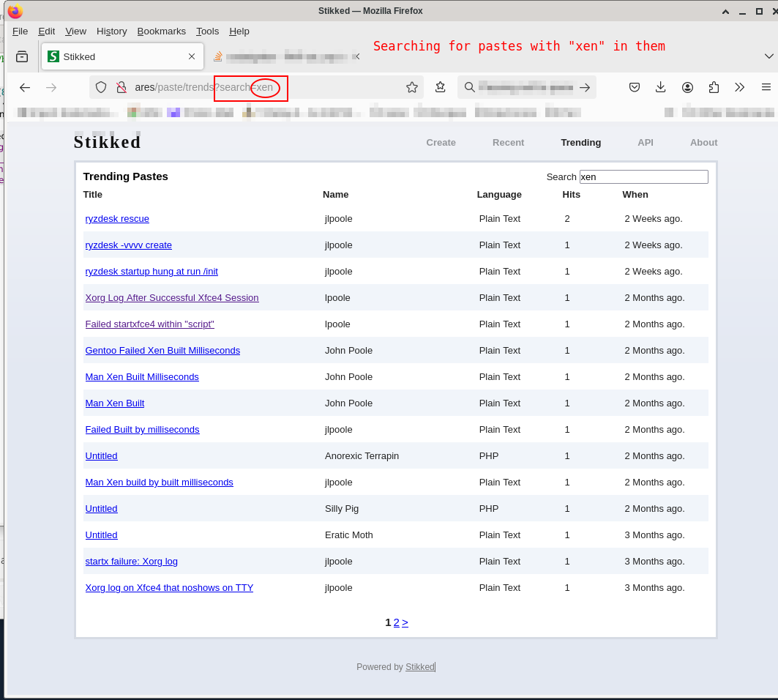This screenshot has height=700, width=778.
Task: Close the Stikked tab
Action: pos(192,56)
